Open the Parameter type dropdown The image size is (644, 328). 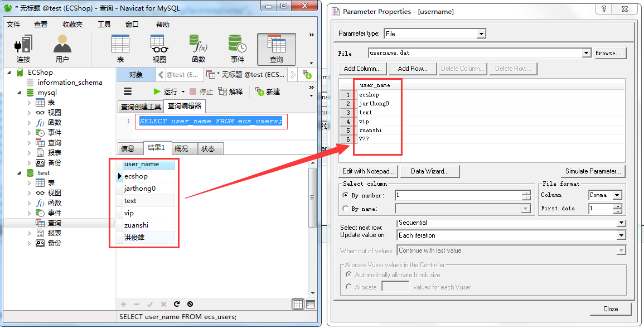pos(481,33)
